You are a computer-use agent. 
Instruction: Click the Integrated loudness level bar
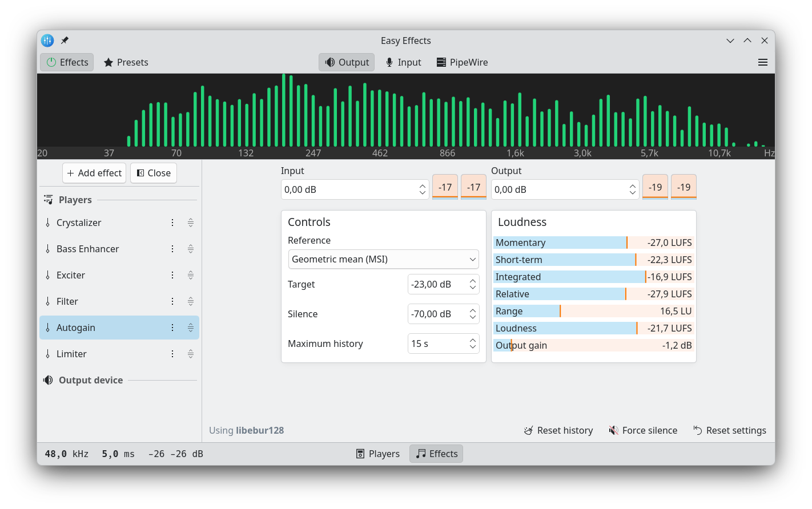[593, 277]
